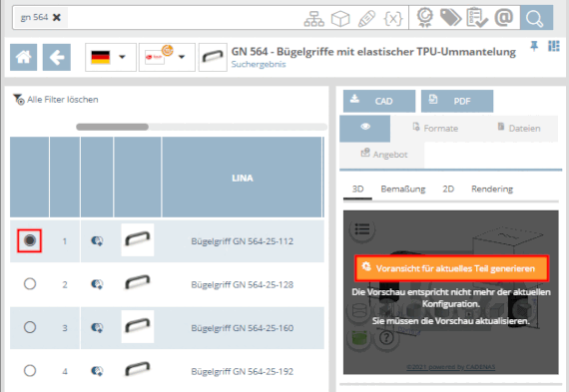The width and height of the screenshot is (569, 392).
Task: Select the 2D view tab
Action: (448, 189)
